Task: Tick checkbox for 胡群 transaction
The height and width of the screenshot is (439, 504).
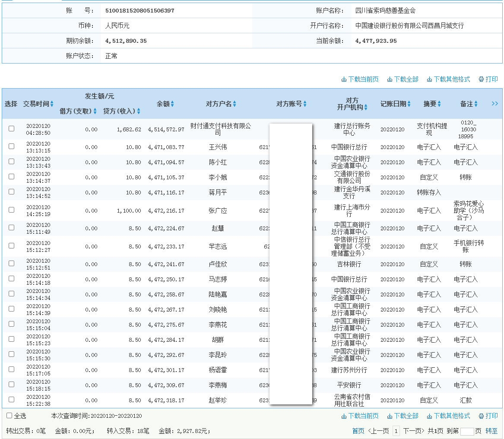Action: (x=12, y=339)
